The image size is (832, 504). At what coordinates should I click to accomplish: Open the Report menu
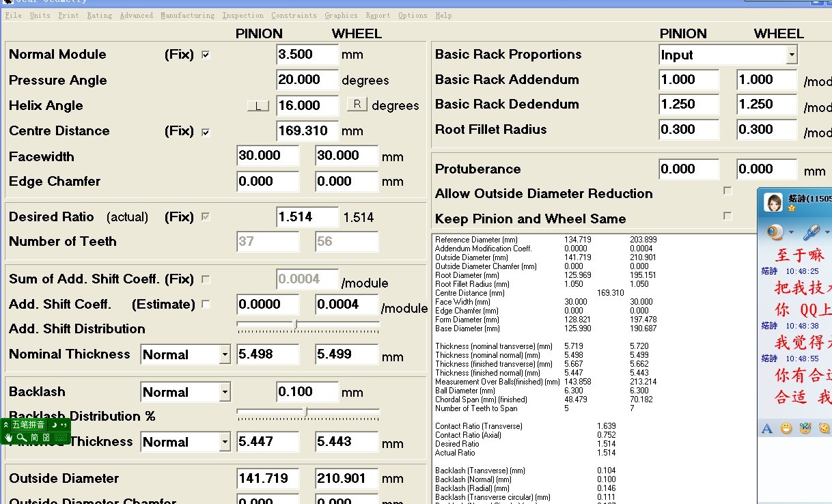coord(378,15)
